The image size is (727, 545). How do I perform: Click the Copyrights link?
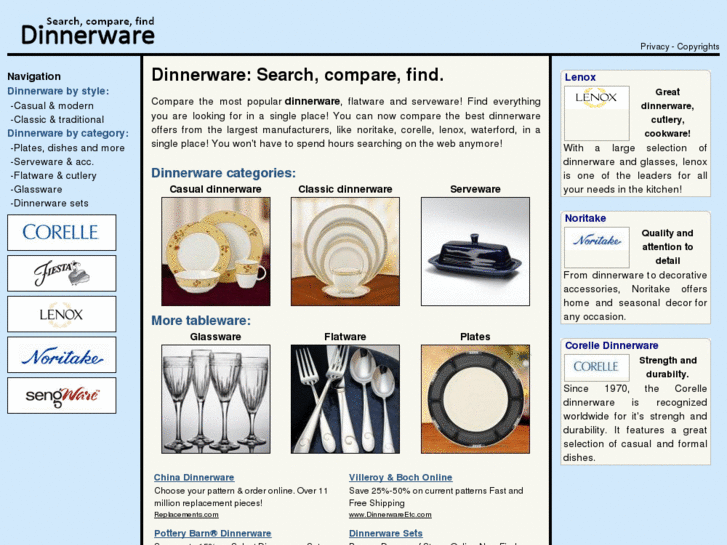(698, 46)
